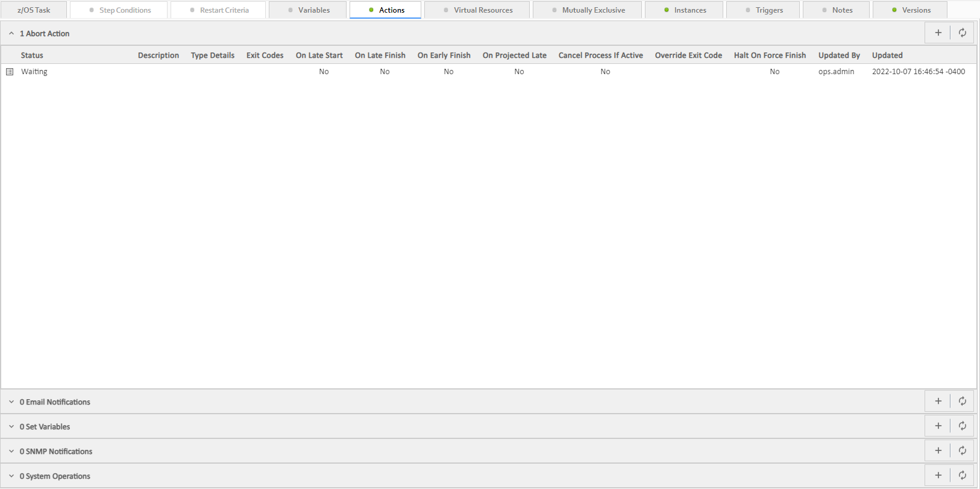Expand the System Operations section
Screen dimensions: 980x489
[11, 476]
